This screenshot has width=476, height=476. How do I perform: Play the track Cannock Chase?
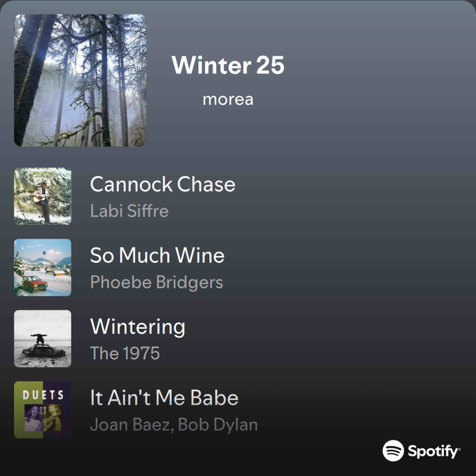click(163, 184)
